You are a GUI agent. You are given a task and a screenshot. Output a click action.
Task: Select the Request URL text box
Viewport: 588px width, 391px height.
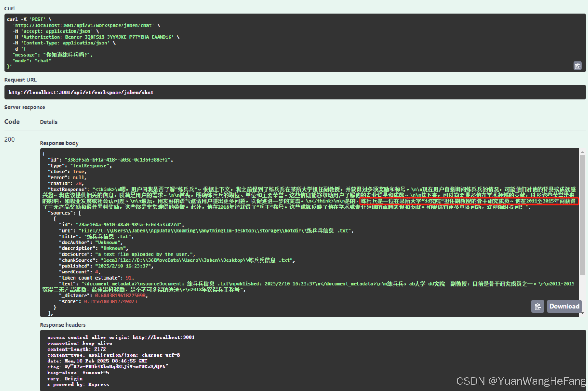295,92
